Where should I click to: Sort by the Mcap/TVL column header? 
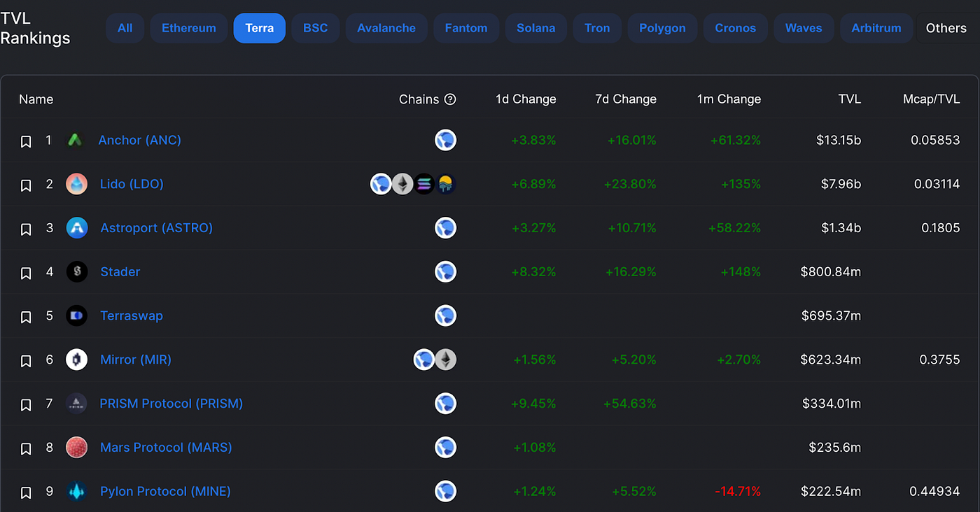932,99
